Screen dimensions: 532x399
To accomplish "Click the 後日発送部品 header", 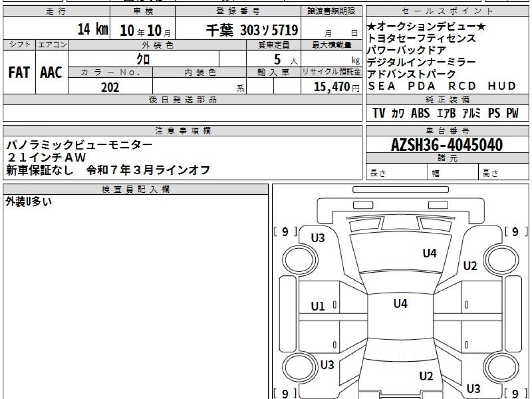I will [x=183, y=100].
